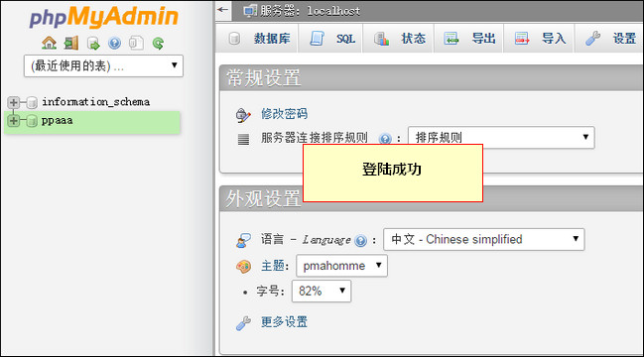Open the 导出 tab
This screenshot has width=644, height=357.
click(468, 39)
